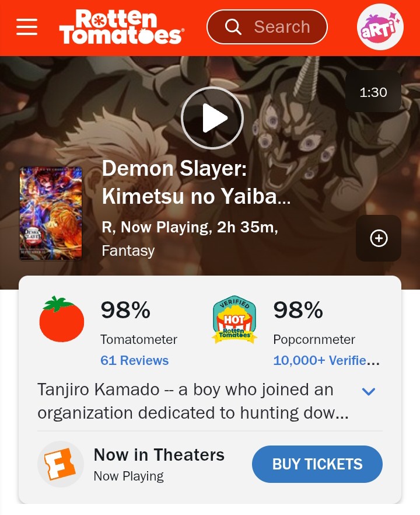Click the Rotten Tomatoes logo
This screenshot has height=515, width=420.
(x=121, y=27)
